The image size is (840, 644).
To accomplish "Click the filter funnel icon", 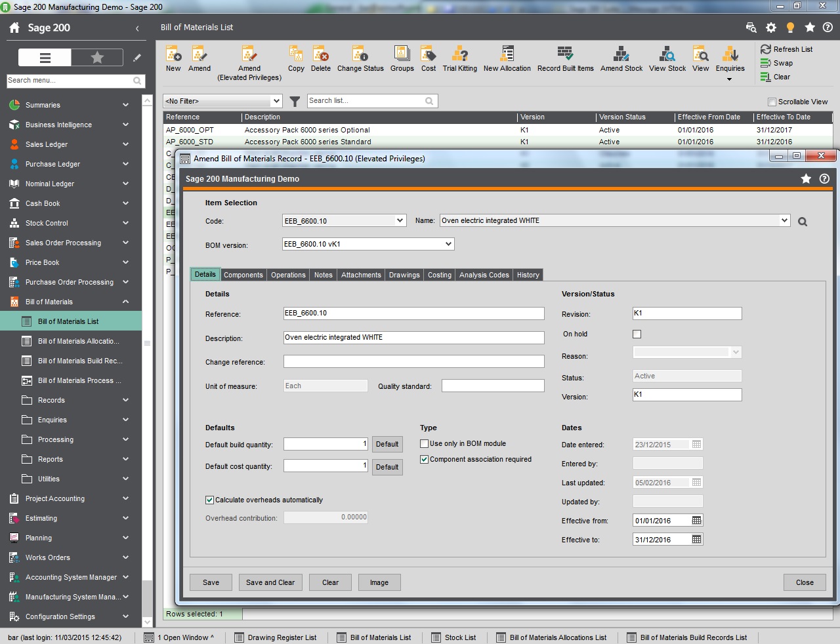I will 295,101.
